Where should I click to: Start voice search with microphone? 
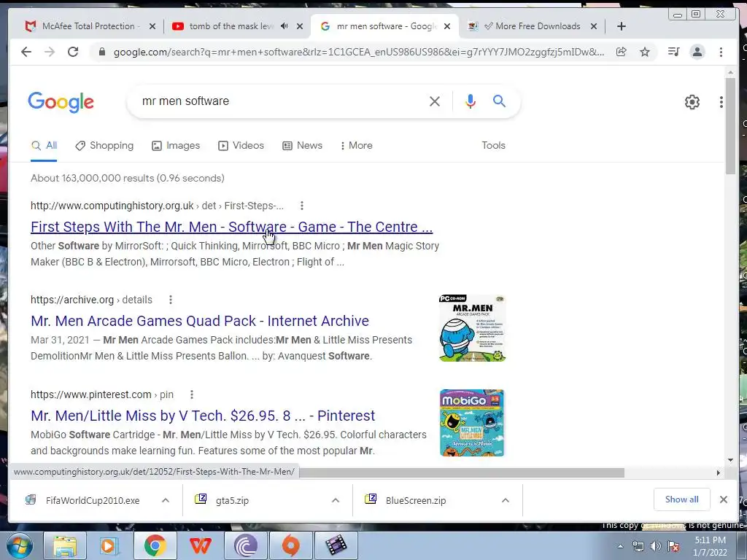[471, 101]
